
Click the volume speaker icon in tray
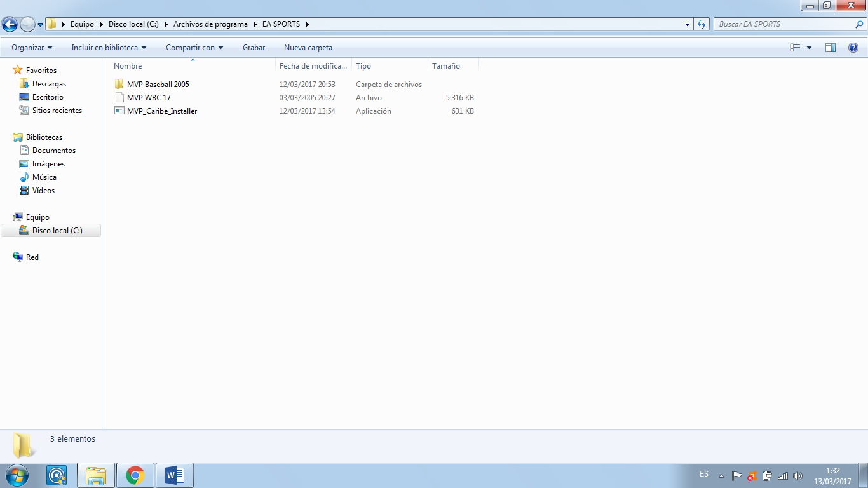tap(797, 476)
